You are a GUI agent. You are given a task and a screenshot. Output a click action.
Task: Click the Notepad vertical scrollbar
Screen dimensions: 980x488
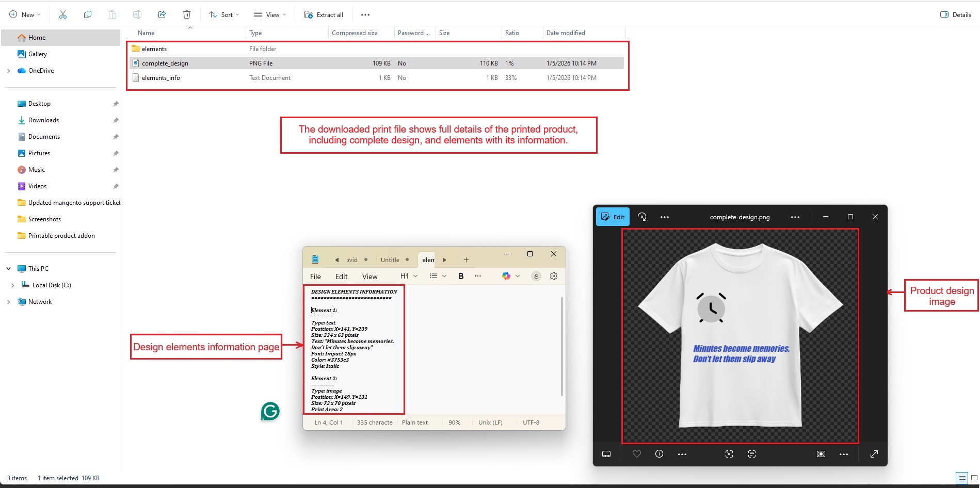561,346
